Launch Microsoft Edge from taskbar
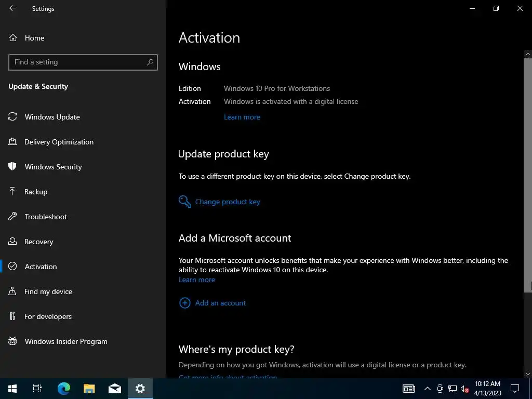This screenshot has width=532, height=399. [64, 389]
